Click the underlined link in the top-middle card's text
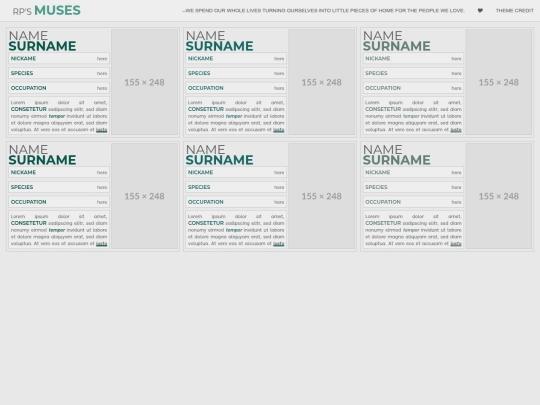The image size is (540, 405). (x=279, y=130)
